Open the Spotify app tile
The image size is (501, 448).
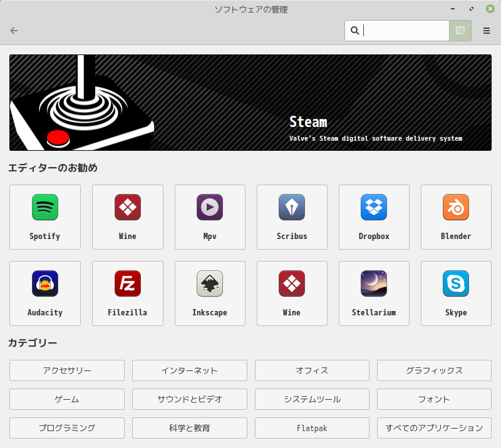coord(45,217)
